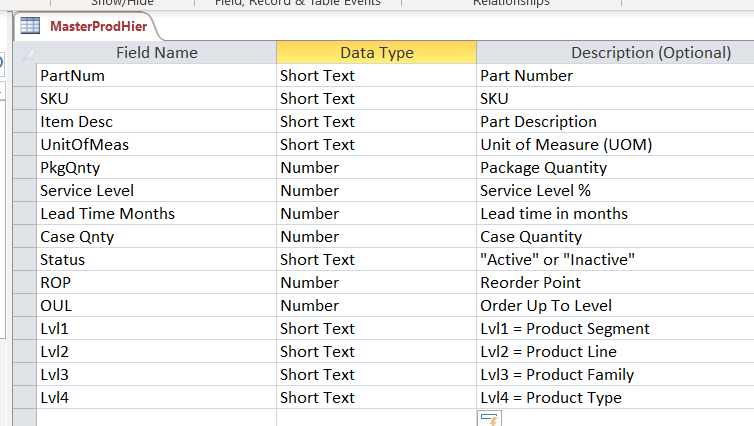Click the OUL Number data type cell
Viewport: 754px width, 426px height.
pyautogui.click(x=377, y=306)
